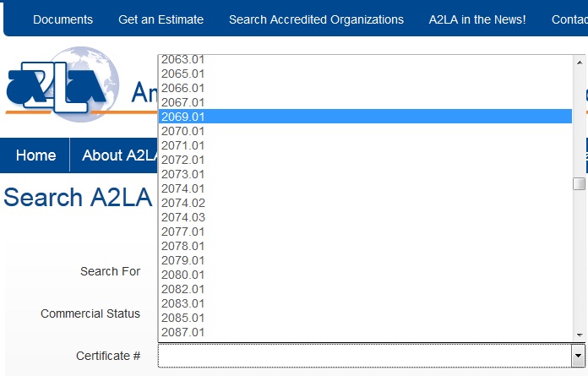The width and height of the screenshot is (588, 376).
Task: Click the Contact link in top bar
Action: coord(569,19)
